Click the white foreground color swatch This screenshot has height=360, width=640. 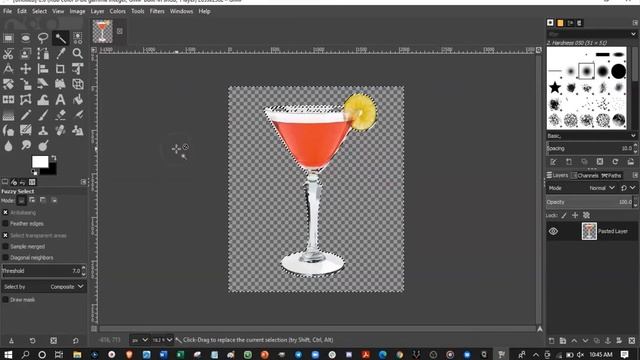click(x=40, y=162)
